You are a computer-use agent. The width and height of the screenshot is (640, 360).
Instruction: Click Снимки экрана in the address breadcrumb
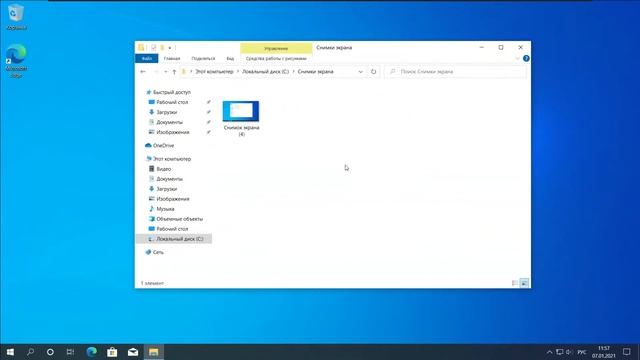[316, 71]
